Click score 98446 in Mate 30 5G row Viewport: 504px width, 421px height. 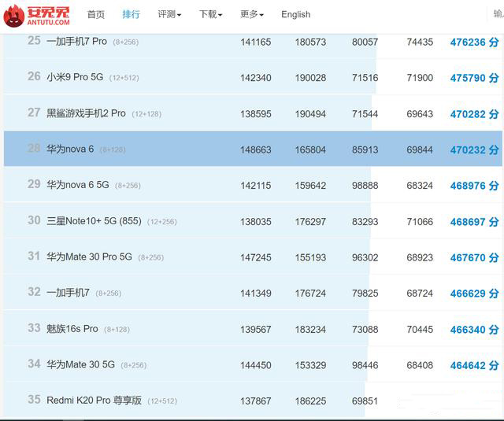point(365,365)
